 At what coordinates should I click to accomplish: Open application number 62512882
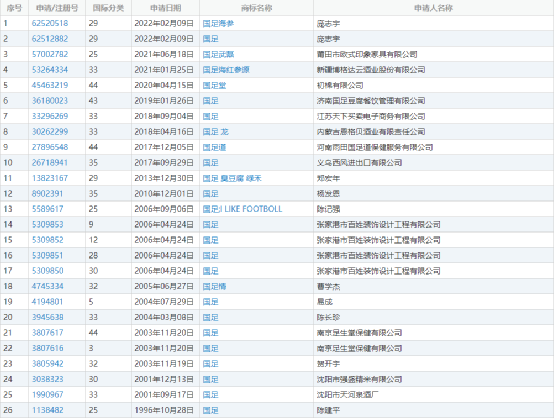click(x=50, y=39)
